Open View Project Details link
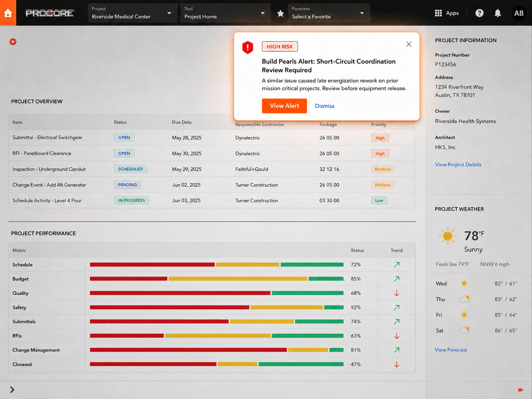The image size is (532, 399). point(458,165)
